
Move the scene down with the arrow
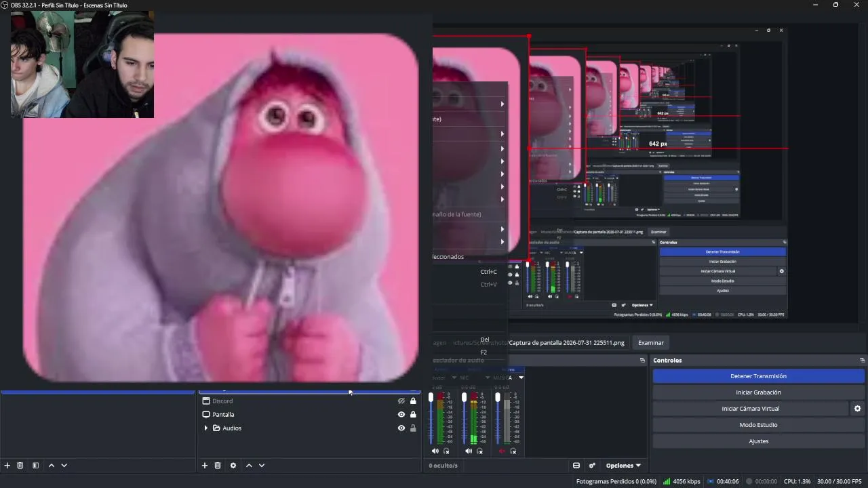[x=64, y=466]
